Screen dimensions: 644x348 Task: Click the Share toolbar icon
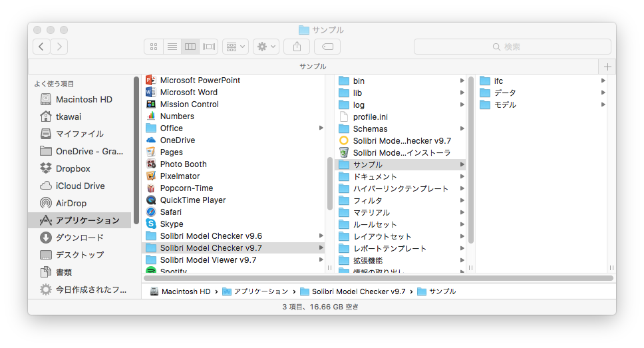(297, 47)
